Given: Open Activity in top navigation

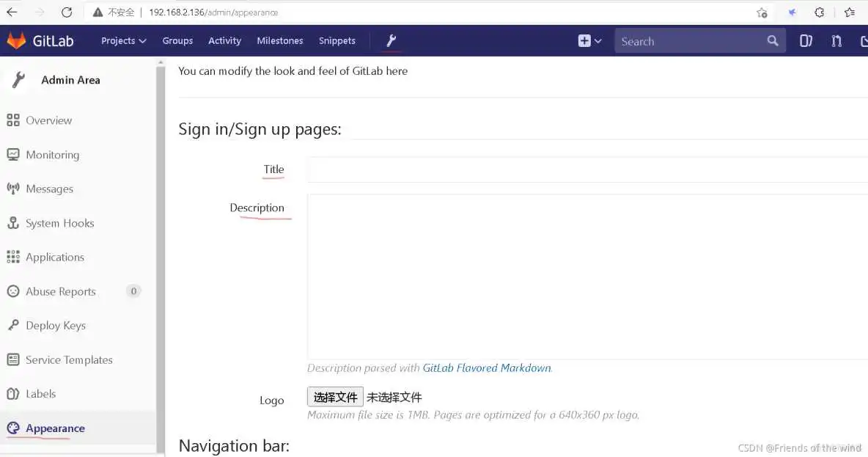Looking at the screenshot, I should tap(224, 41).
